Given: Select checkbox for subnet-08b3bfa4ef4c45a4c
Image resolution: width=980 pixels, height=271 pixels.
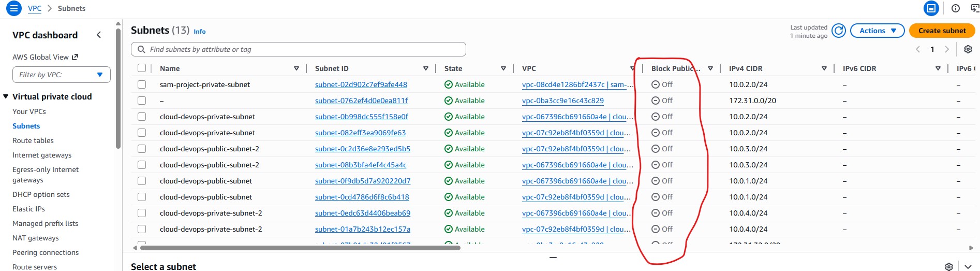Looking at the screenshot, I should coord(142,165).
